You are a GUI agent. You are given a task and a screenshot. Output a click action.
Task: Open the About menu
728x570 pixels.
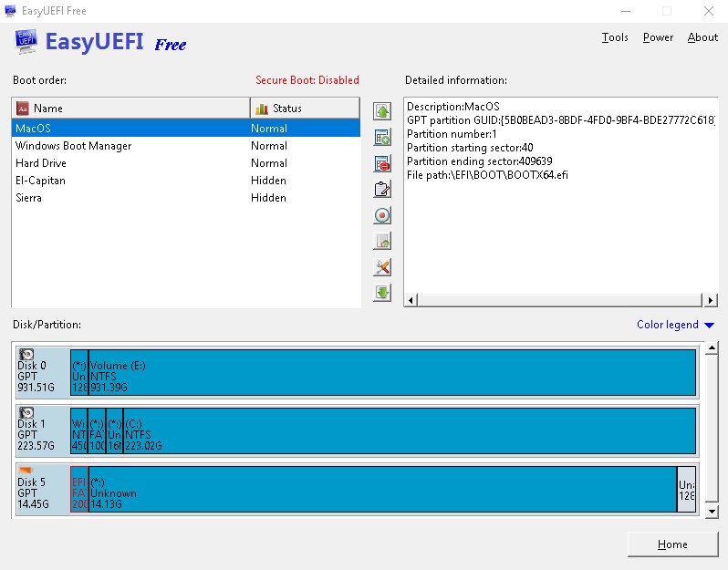pyautogui.click(x=702, y=37)
